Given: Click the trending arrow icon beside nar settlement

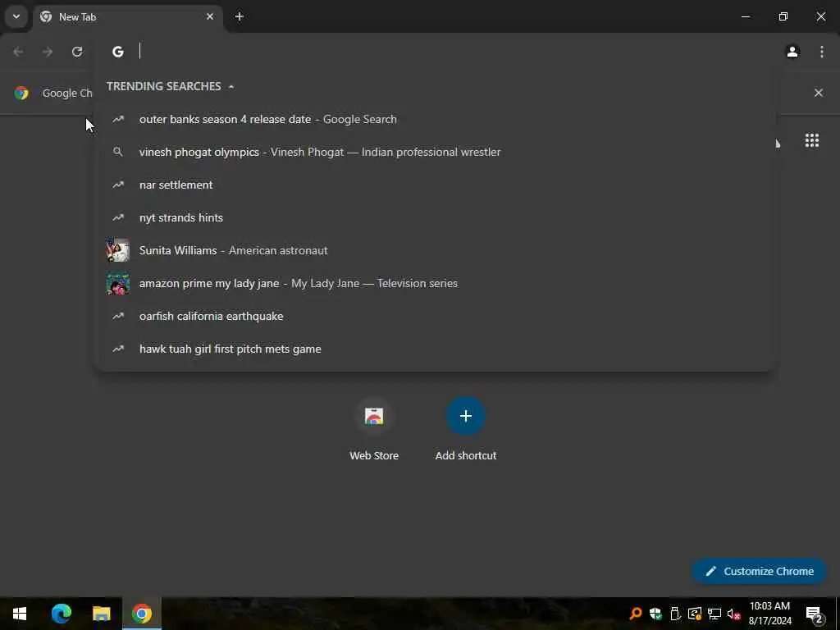Looking at the screenshot, I should (x=118, y=185).
